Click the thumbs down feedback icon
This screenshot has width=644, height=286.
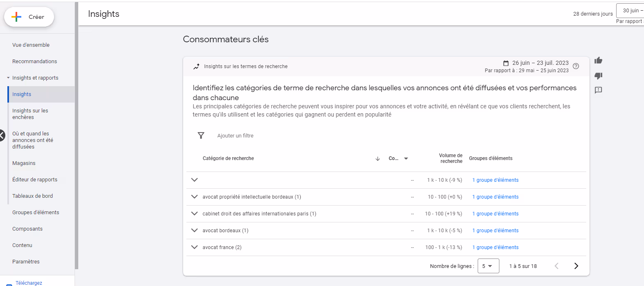pos(599,76)
